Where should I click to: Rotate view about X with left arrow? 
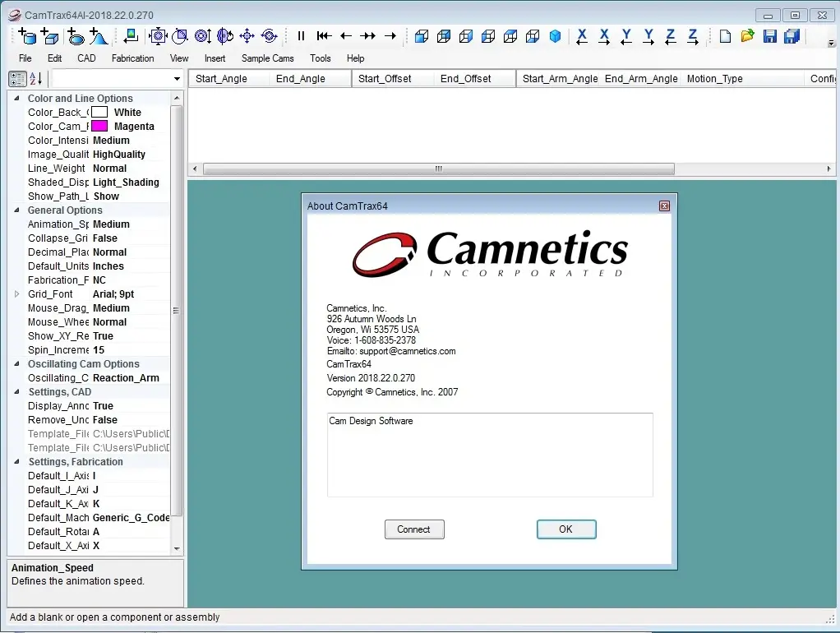[x=582, y=36]
